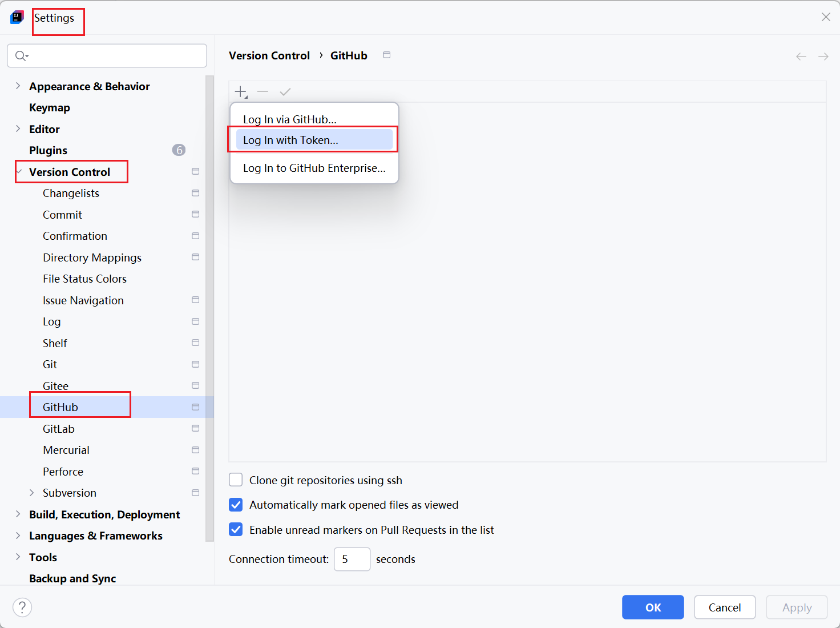Click project-level icon beside GitHub breadcrumb
Image resolution: width=840 pixels, height=628 pixels.
click(x=386, y=55)
